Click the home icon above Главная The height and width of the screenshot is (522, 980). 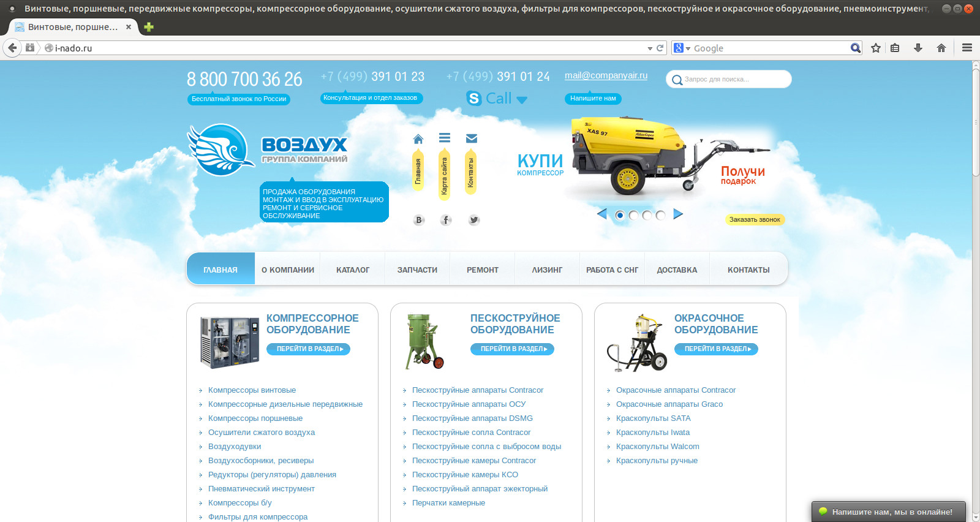(x=418, y=139)
